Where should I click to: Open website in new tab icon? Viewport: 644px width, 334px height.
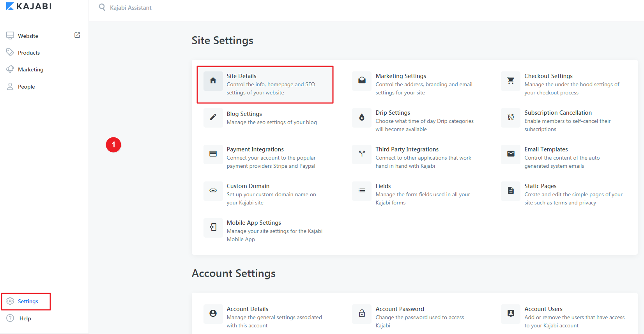click(77, 35)
